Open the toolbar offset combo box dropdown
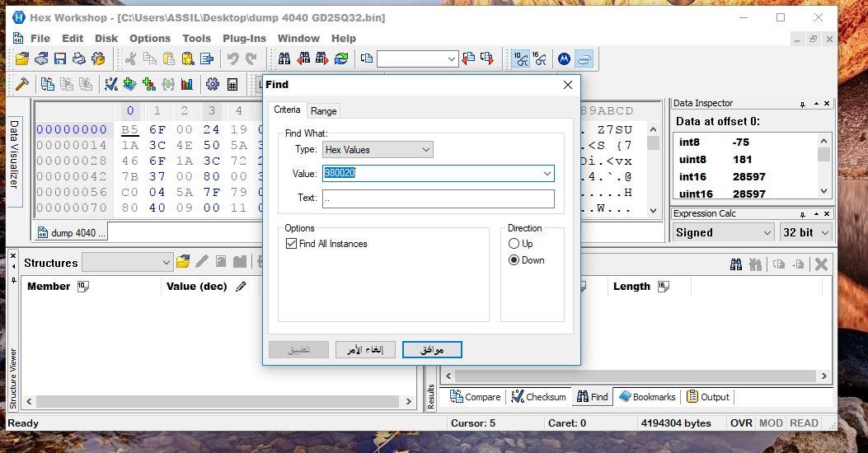This screenshot has height=453, width=868. (x=452, y=58)
